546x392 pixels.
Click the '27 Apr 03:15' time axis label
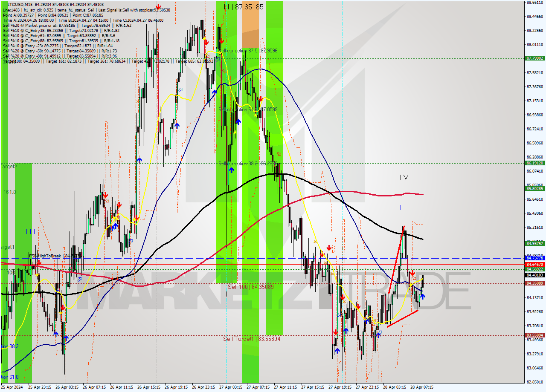(231, 387)
